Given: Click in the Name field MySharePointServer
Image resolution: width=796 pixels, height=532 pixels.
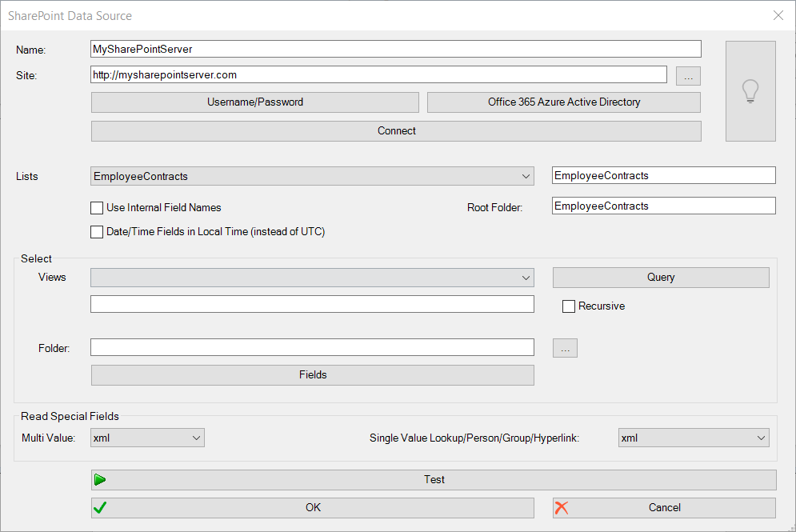Looking at the screenshot, I should [396, 50].
